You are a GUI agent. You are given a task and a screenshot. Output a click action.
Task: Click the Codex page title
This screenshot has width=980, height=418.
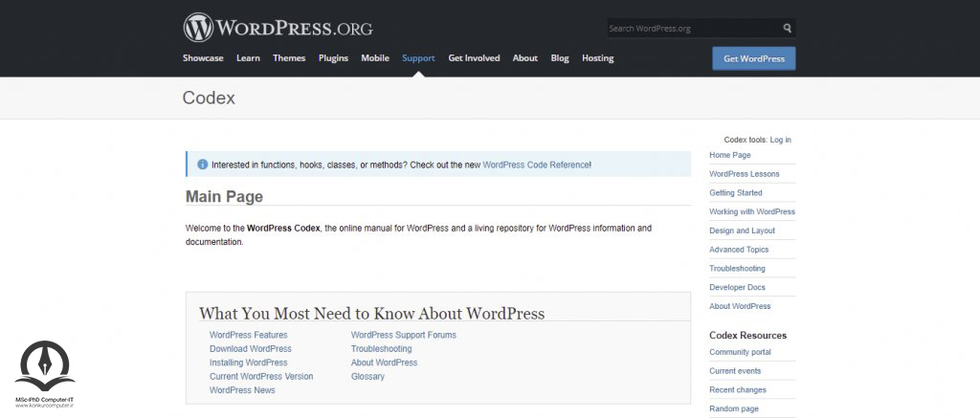click(209, 99)
